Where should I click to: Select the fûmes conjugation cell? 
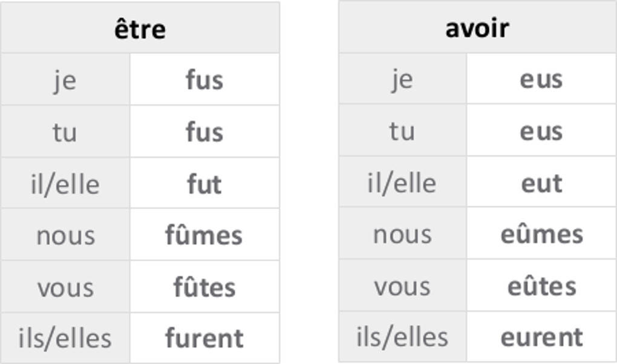(x=204, y=235)
